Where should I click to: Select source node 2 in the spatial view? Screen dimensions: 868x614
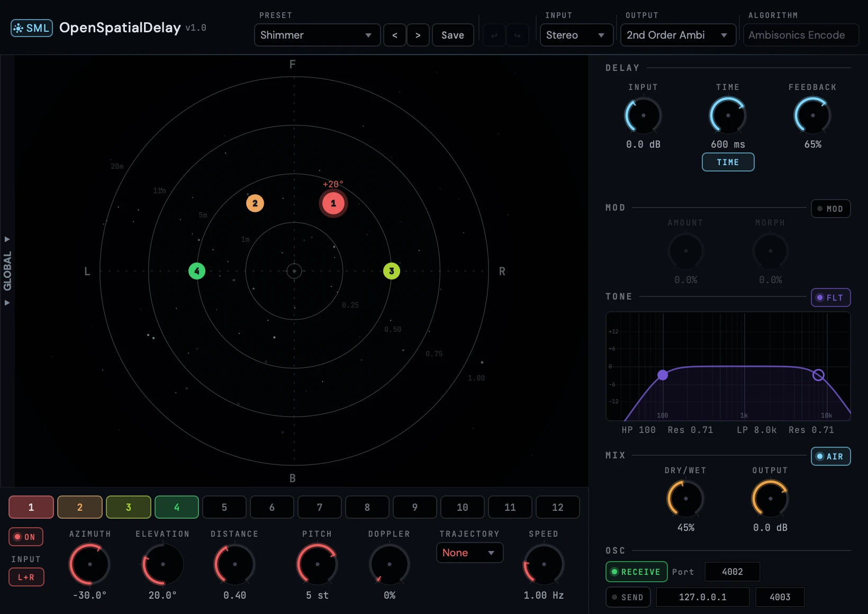[255, 203]
